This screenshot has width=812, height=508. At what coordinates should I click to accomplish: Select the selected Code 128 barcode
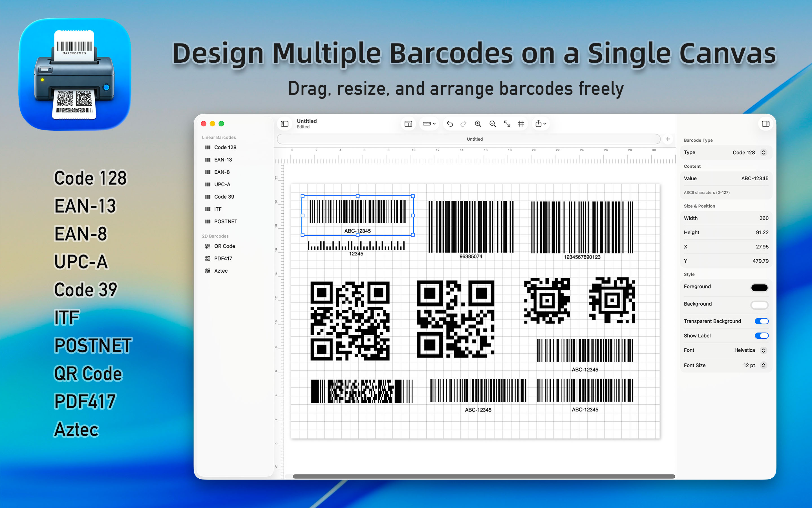point(357,216)
